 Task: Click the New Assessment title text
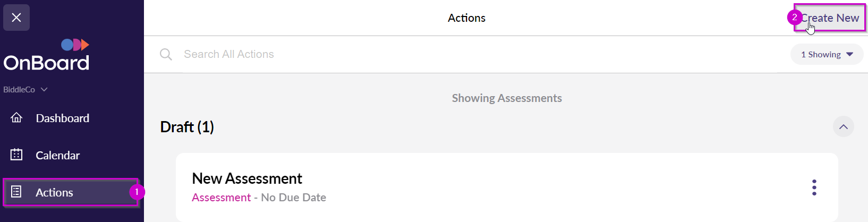click(x=247, y=178)
